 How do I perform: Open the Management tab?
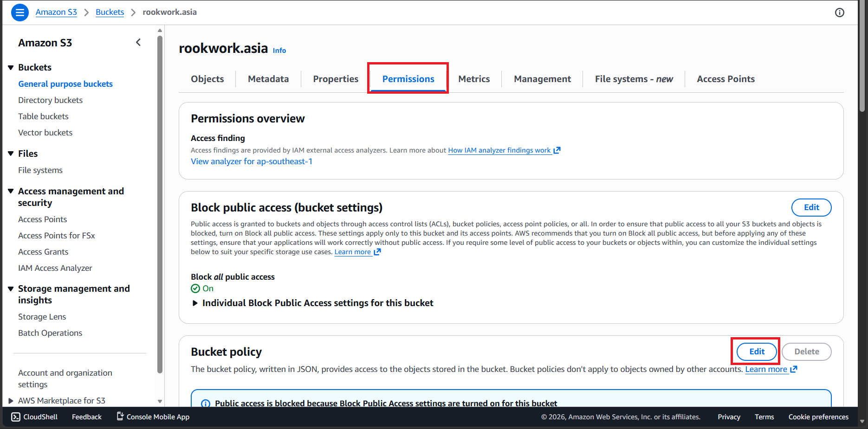tap(543, 79)
